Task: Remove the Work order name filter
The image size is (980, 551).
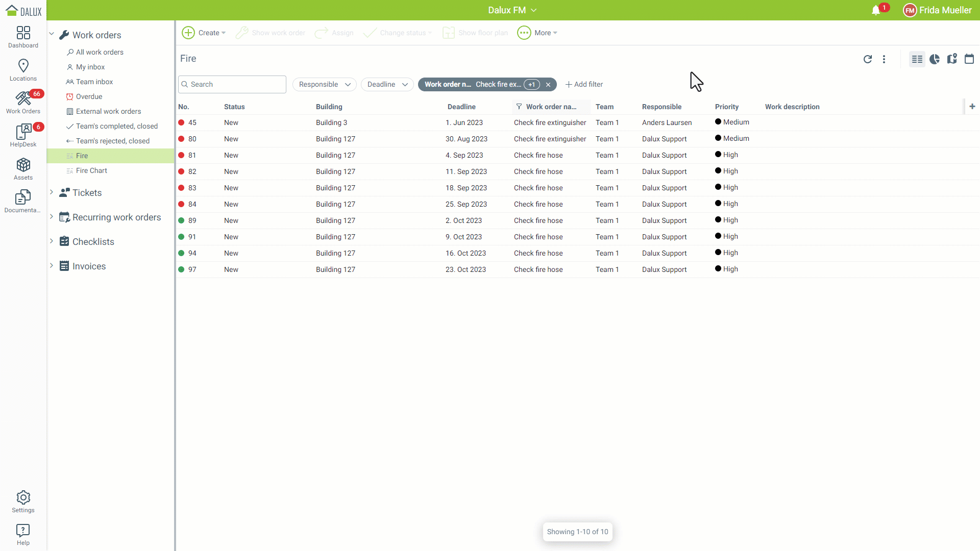Action: tap(548, 85)
